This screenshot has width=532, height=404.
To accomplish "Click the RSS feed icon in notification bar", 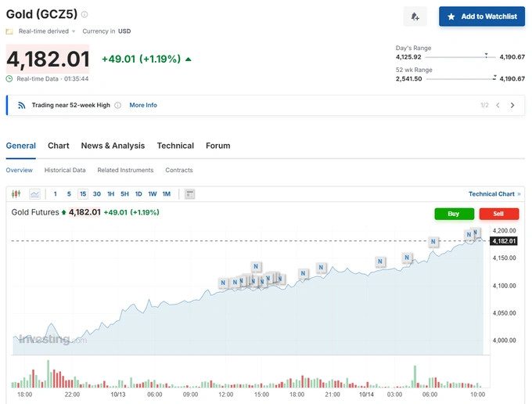I will (22, 105).
